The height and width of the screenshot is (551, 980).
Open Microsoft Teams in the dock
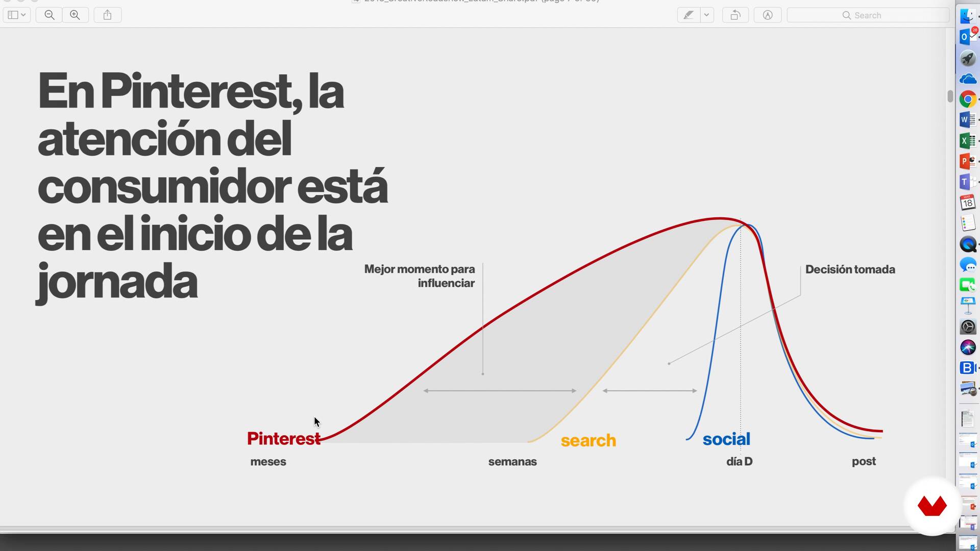pyautogui.click(x=968, y=182)
